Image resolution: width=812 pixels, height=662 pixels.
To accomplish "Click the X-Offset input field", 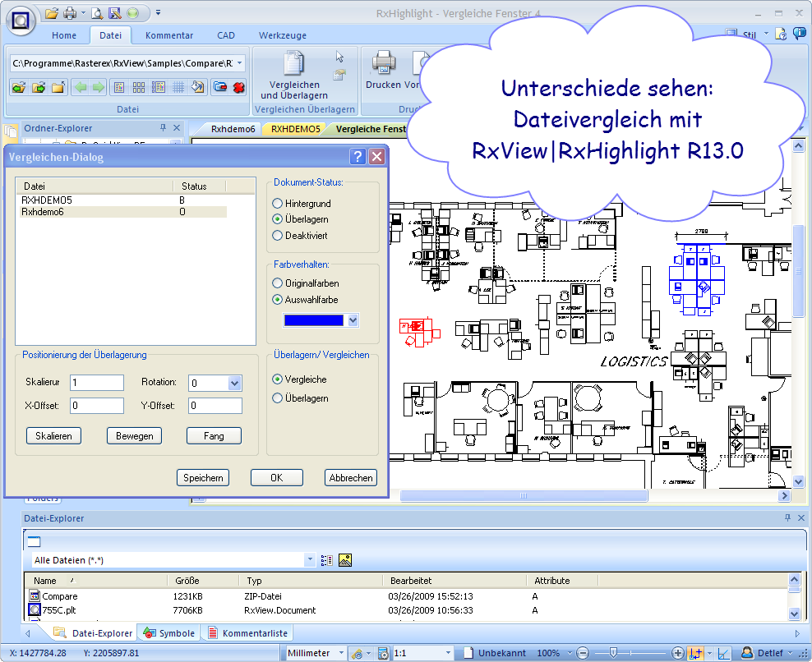I will [x=96, y=406].
